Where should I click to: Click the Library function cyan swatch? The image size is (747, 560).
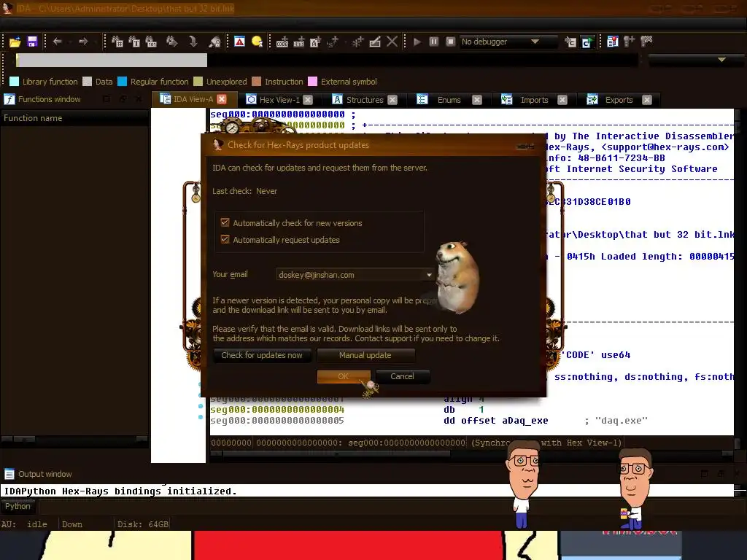(14, 82)
